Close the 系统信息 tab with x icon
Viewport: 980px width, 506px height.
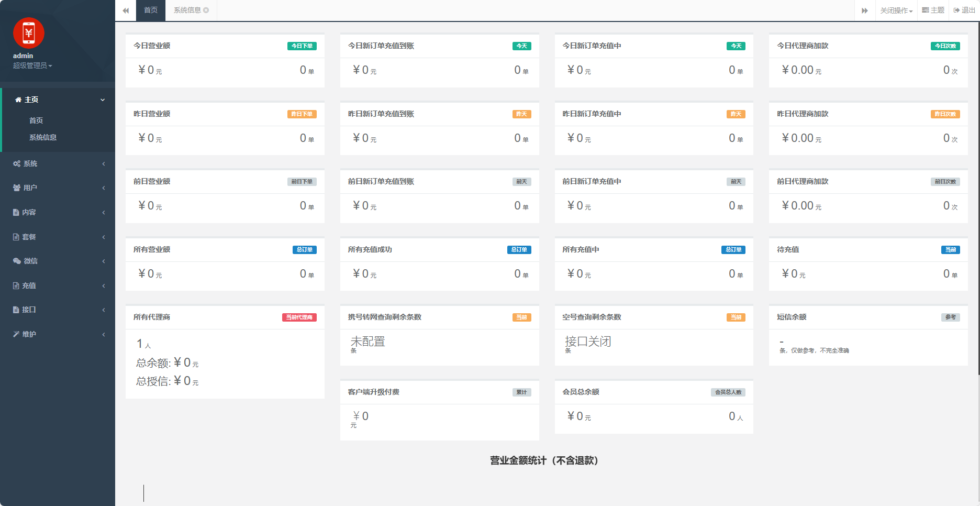click(206, 10)
